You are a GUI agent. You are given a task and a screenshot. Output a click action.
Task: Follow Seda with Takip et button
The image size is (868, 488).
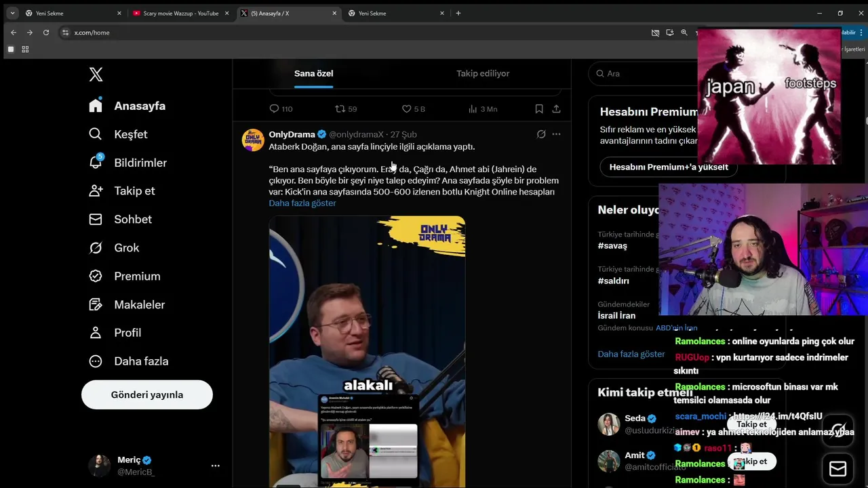[751, 424]
